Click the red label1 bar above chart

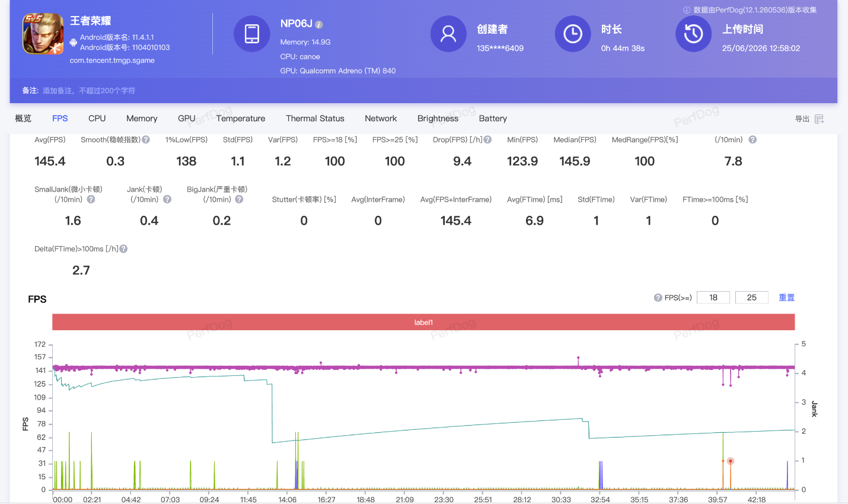click(x=423, y=322)
